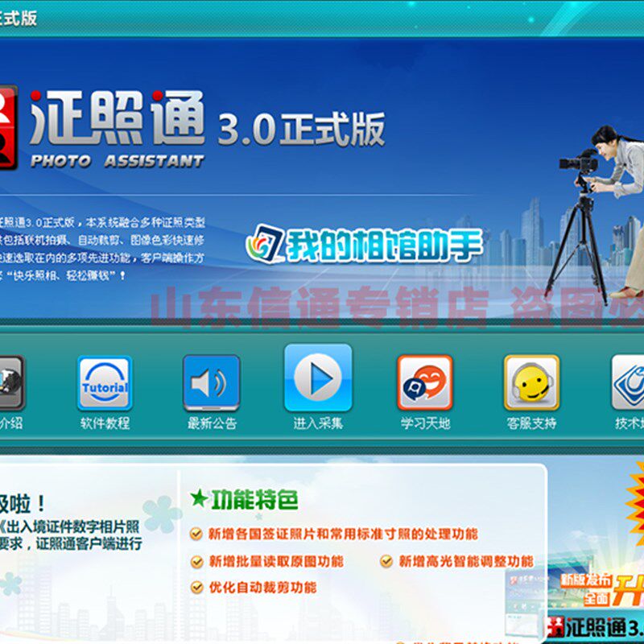
Task: Click the red 证照通 app logo icon
Action: [x=9, y=127]
